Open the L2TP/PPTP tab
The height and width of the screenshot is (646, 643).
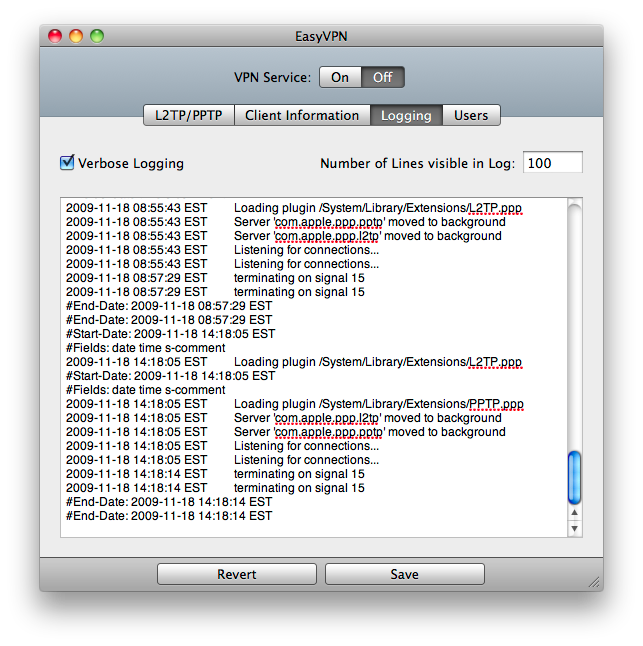(189, 115)
